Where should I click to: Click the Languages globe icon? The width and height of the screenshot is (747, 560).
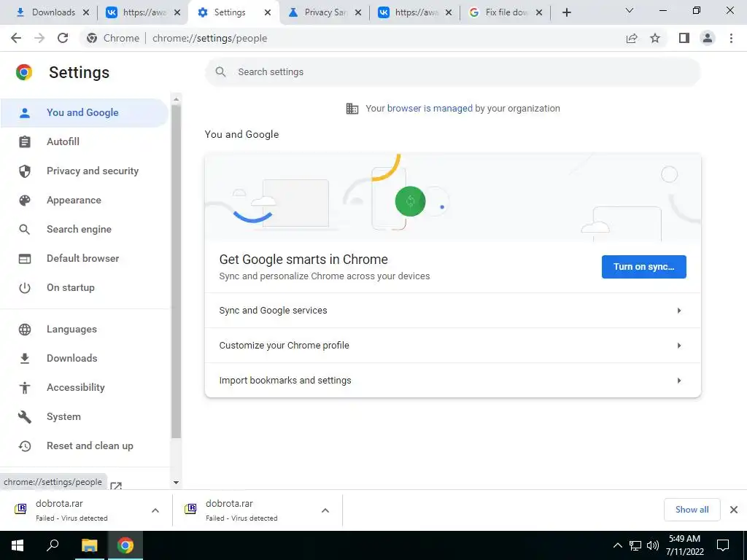pos(25,330)
